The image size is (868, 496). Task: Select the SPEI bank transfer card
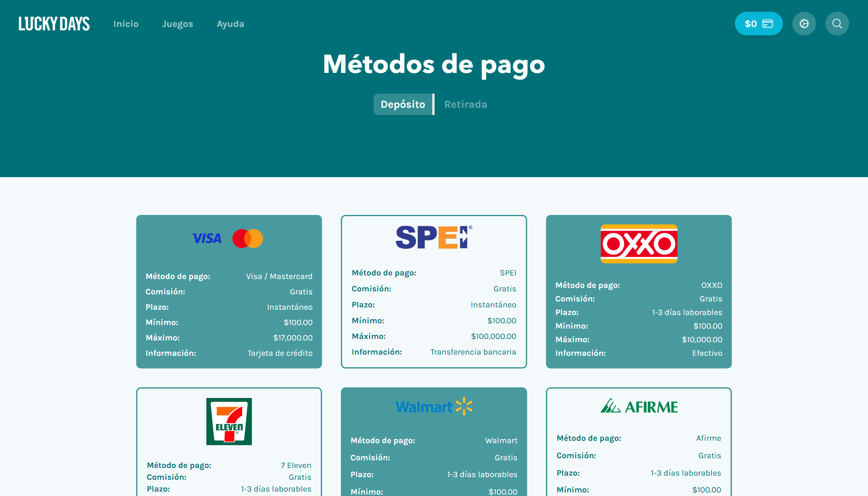click(434, 306)
